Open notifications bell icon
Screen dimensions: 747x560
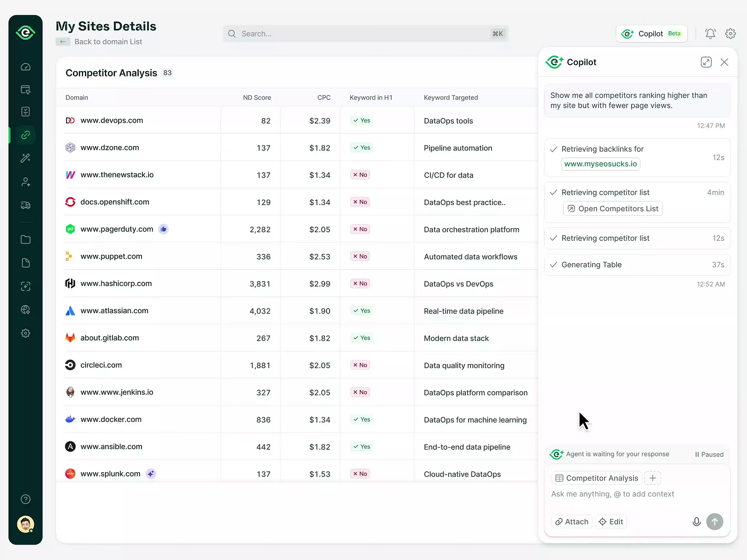(710, 34)
